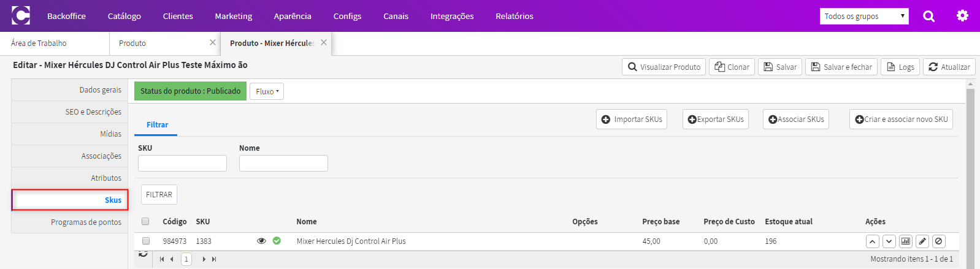The height and width of the screenshot is (269, 980).
Task: Select page 1 in the pager
Action: pos(186,259)
